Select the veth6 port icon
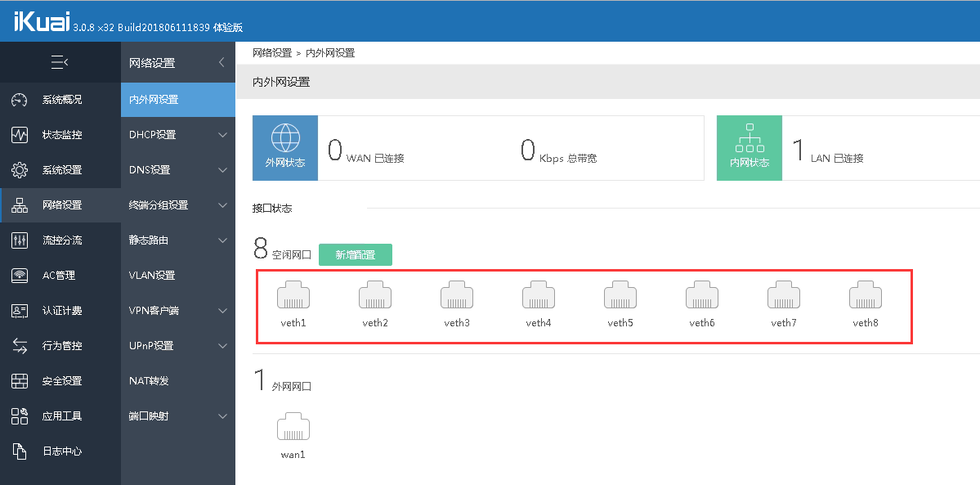980x485 pixels. pos(702,295)
